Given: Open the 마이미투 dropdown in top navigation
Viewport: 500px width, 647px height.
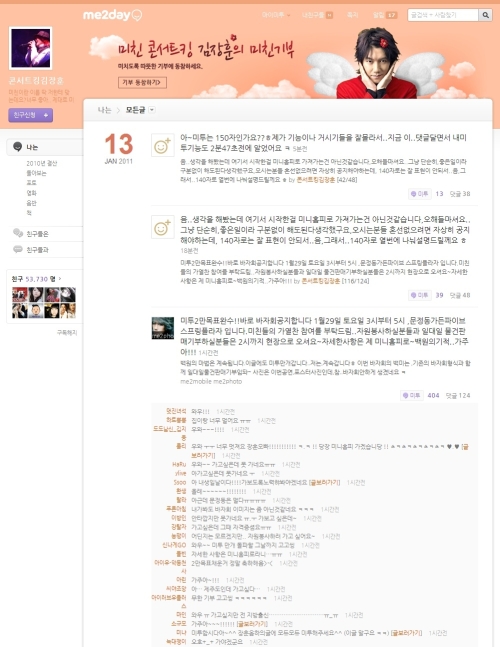Looking at the screenshot, I should pyautogui.click(x=276, y=15).
